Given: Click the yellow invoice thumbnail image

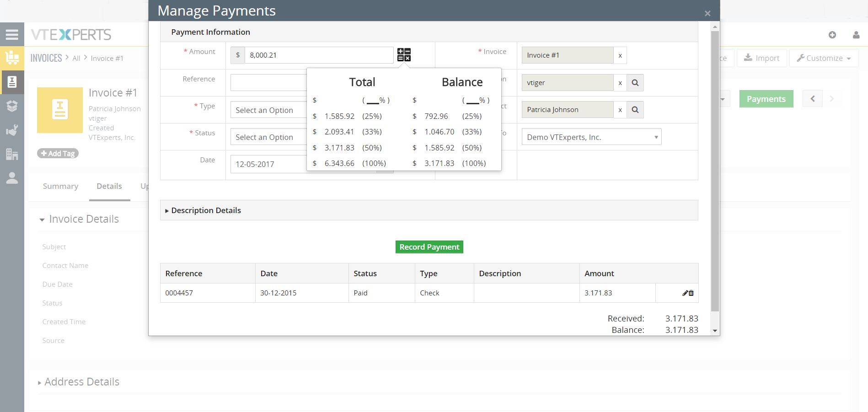Looking at the screenshot, I should coord(60,110).
